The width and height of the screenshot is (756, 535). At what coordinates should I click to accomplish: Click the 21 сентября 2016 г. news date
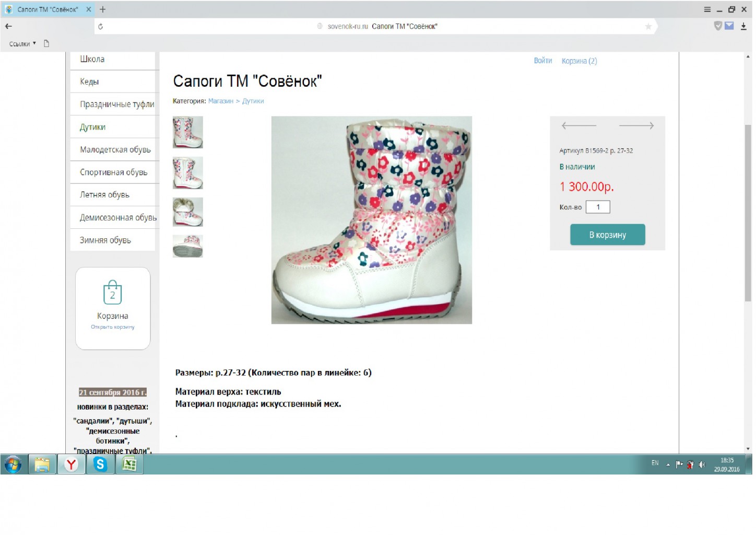113,392
